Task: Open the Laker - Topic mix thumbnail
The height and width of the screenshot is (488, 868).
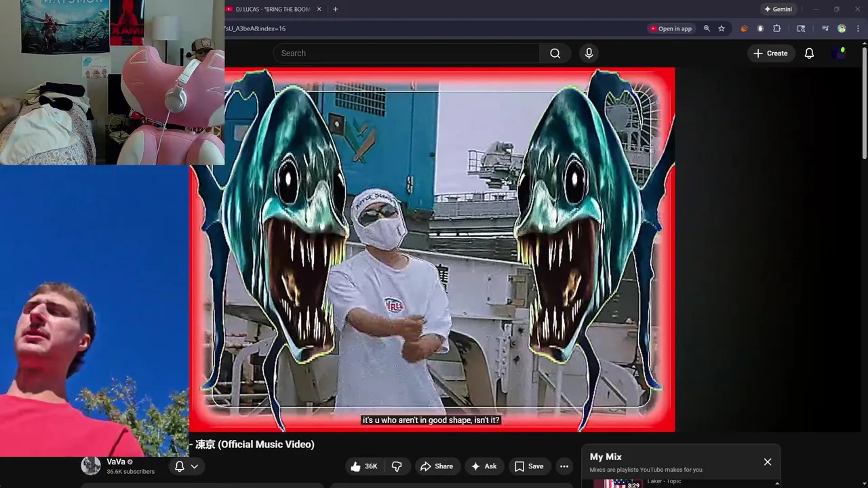Action: click(617, 483)
